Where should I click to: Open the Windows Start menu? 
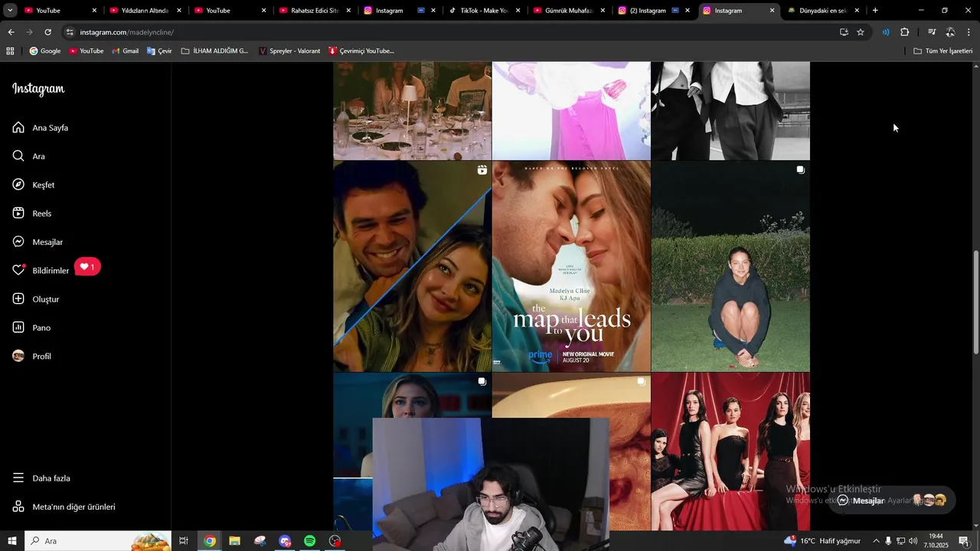click(x=11, y=541)
